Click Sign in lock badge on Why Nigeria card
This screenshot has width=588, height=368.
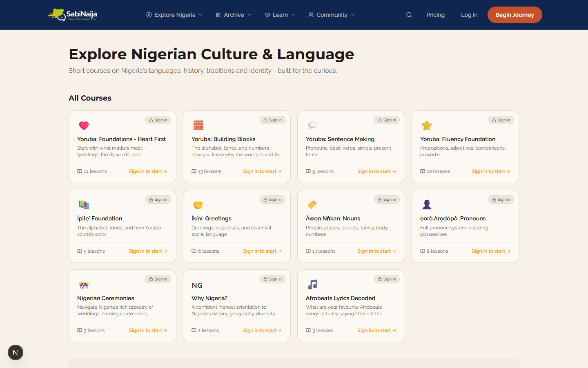[x=272, y=279]
